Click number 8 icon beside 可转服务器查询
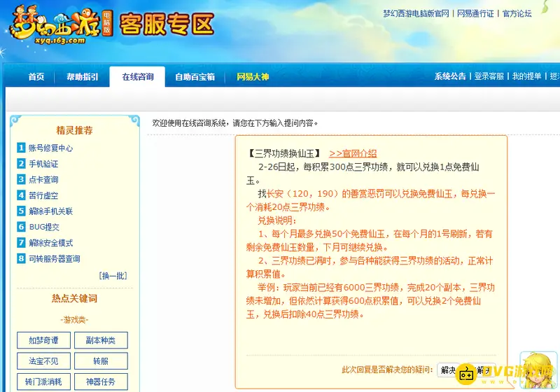This screenshot has height=392, width=560. click(x=21, y=258)
